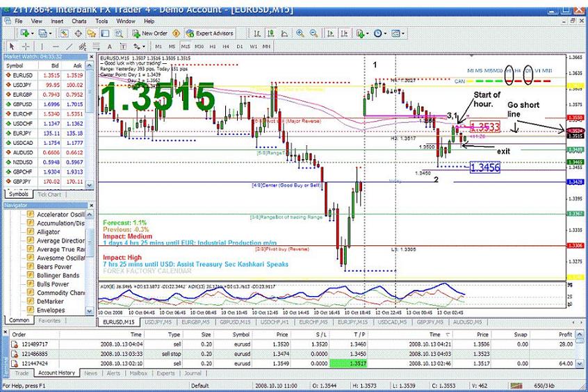This screenshot has width=588, height=392.
Task: Select the Text 'A' drawing tool
Action: tap(110, 47)
